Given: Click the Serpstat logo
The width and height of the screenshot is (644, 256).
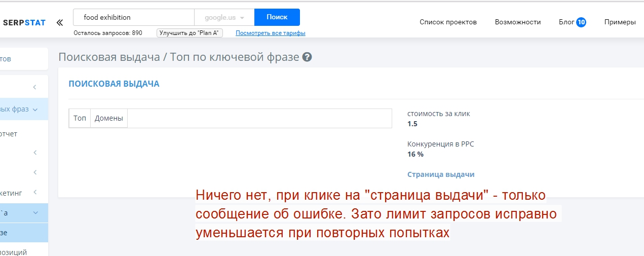Looking at the screenshot, I should click(24, 22).
